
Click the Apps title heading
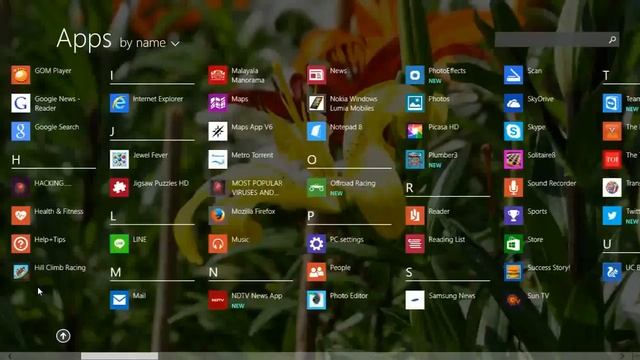click(84, 40)
